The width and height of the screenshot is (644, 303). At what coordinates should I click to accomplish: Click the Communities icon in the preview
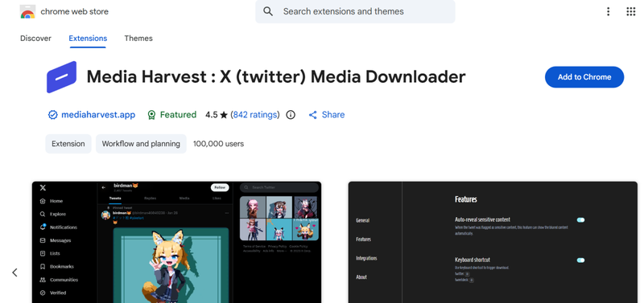[x=43, y=280]
